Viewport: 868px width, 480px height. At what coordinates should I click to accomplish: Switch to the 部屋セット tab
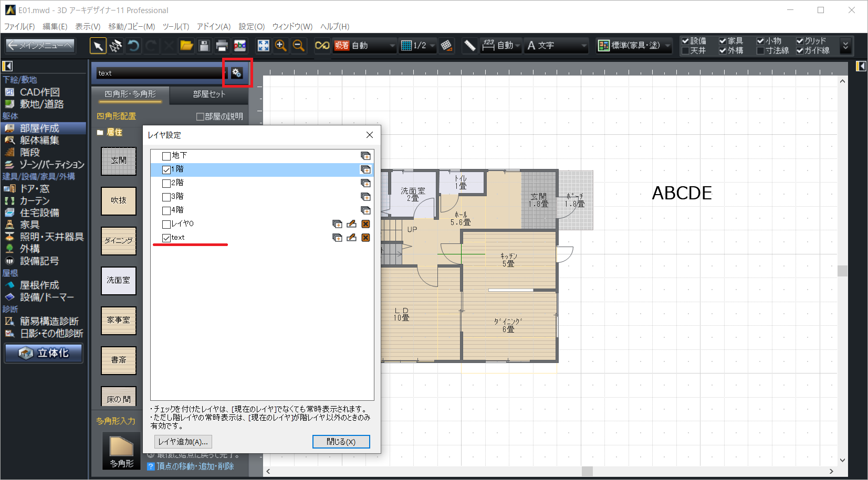click(x=208, y=94)
